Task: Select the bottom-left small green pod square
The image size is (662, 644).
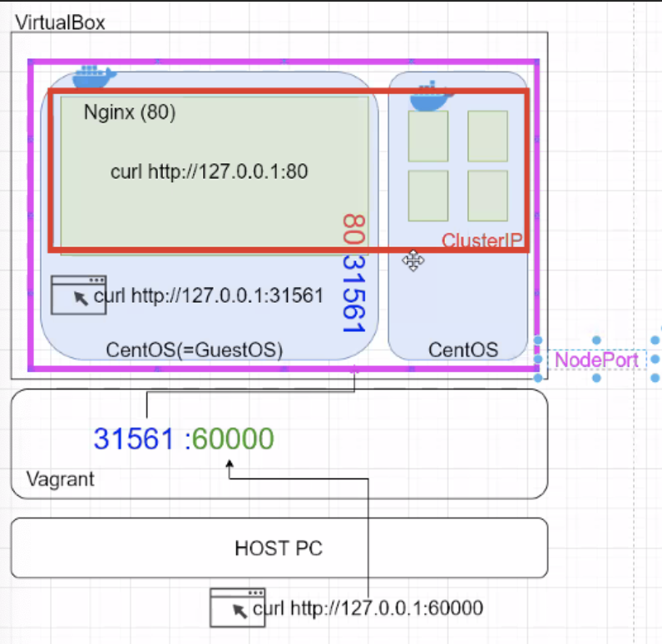Action: click(428, 196)
